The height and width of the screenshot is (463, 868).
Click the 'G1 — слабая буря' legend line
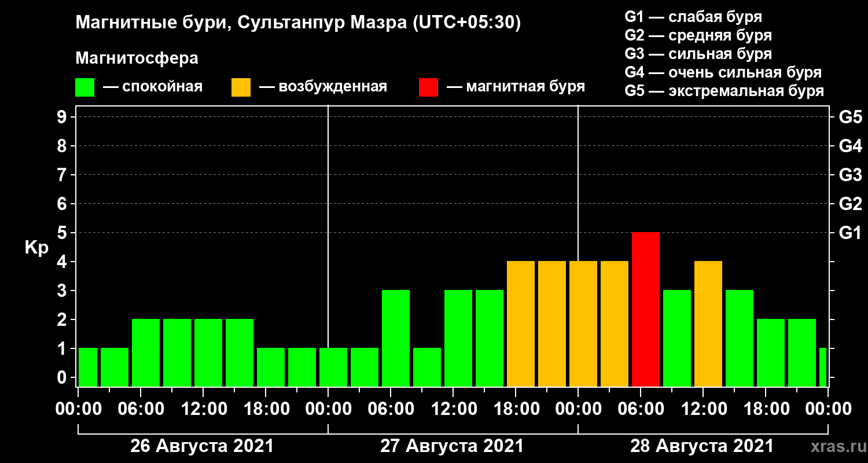(693, 17)
